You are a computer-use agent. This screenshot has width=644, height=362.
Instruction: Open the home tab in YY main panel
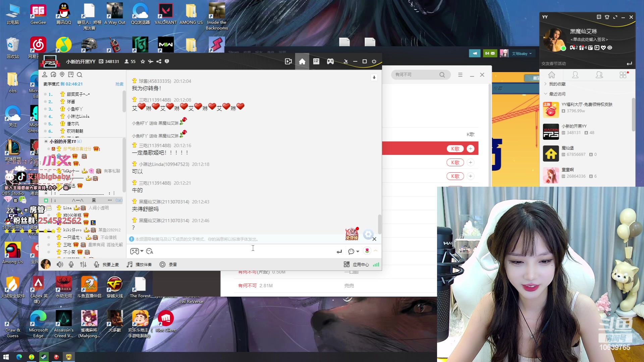click(x=552, y=75)
